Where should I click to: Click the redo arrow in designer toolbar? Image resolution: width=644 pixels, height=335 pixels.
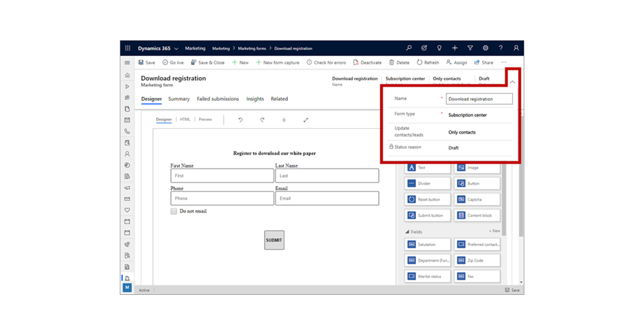[262, 120]
